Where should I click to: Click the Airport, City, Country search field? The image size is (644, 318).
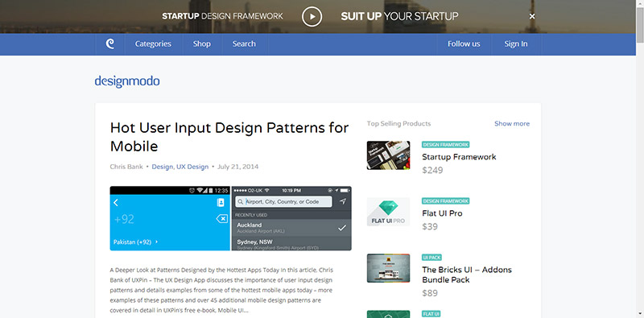(x=283, y=202)
